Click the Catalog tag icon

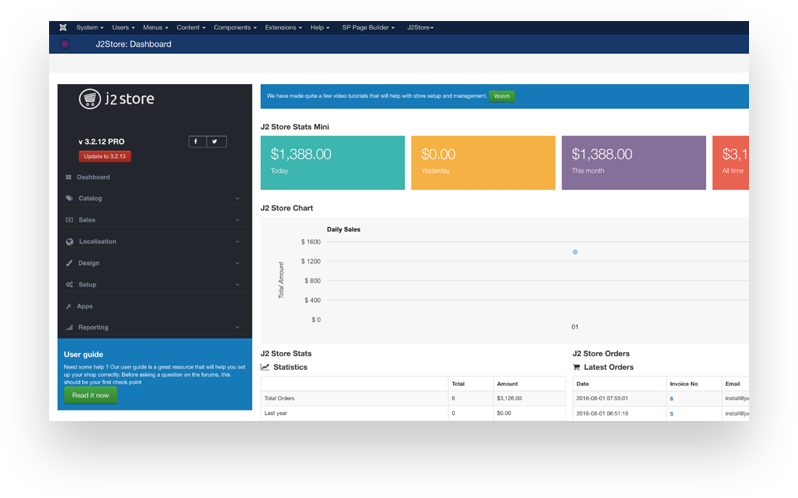pos(69,198)
